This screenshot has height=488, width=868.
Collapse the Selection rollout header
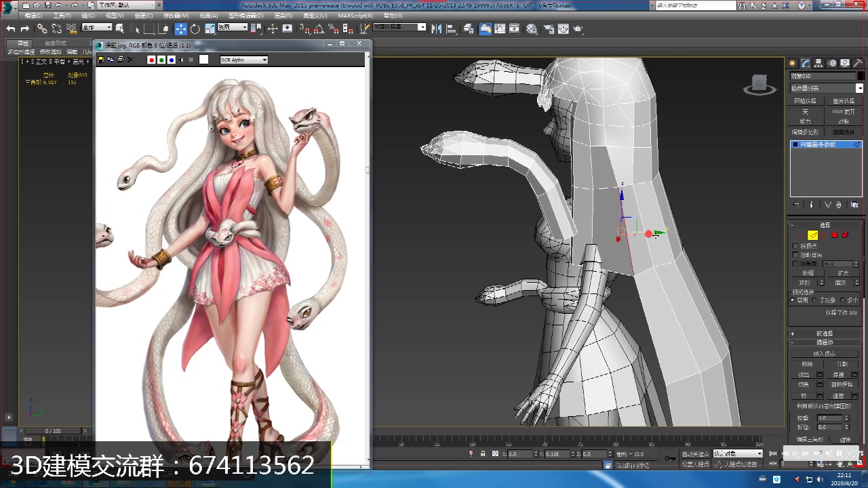826,225
